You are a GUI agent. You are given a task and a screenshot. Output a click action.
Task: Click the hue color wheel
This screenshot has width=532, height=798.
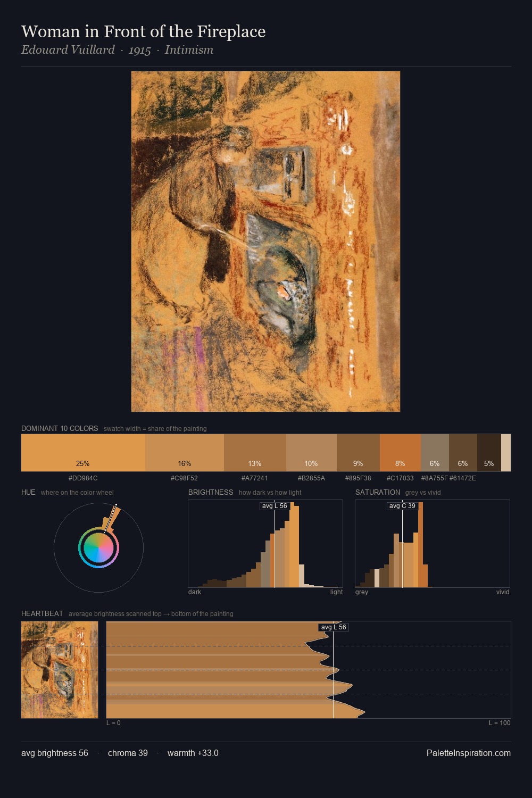point(98,547)
